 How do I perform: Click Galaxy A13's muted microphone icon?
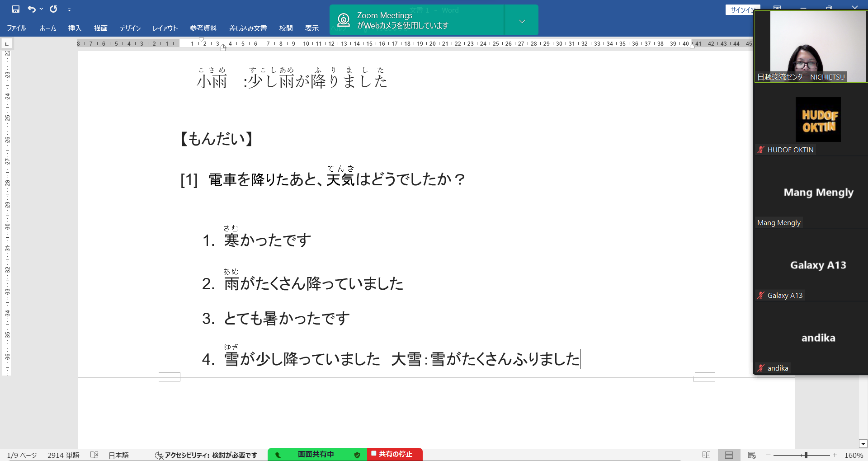[x=761, y=295]
